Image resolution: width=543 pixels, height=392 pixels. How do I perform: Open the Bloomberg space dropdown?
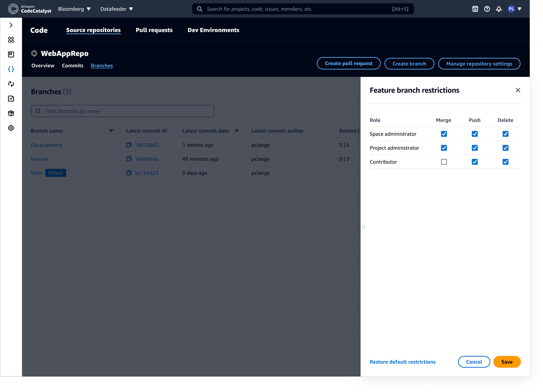74,9
